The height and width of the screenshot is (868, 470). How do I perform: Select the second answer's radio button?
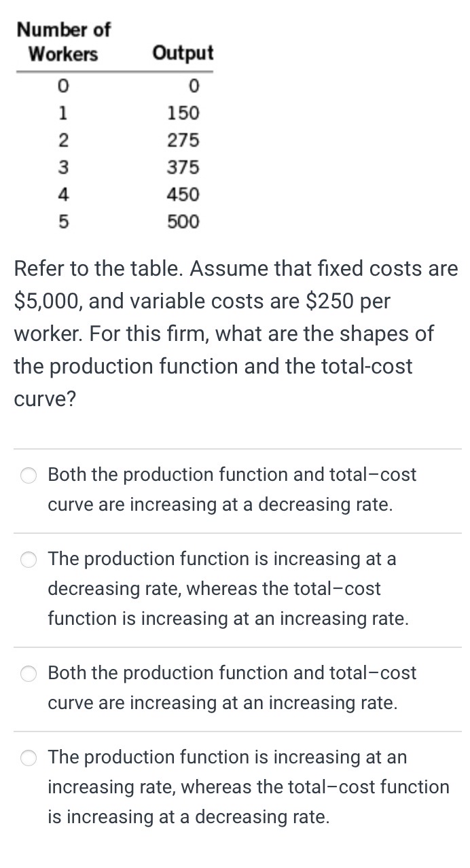click(x=29, y=560)
